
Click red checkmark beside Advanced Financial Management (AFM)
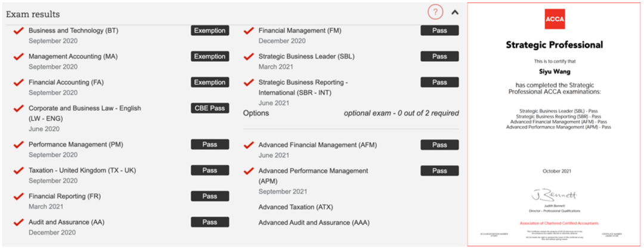tap(249, 145)
